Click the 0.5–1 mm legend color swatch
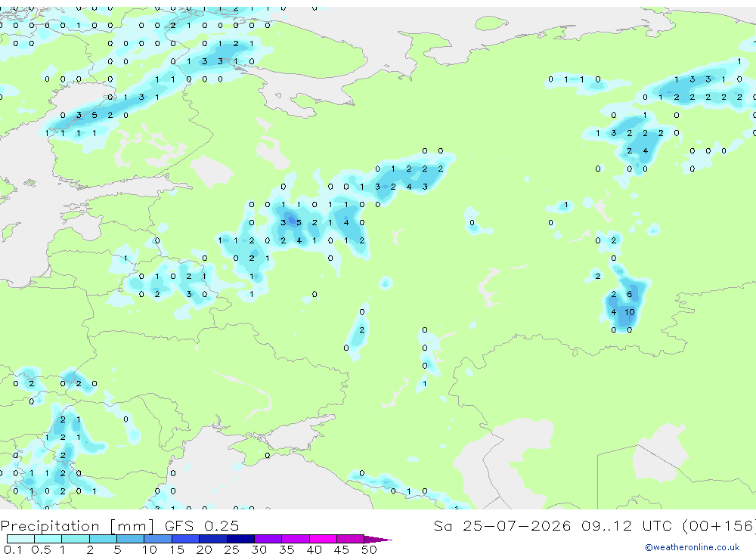Screen dimensions: 756x554 pyautogui.click(x=48, y=539)
